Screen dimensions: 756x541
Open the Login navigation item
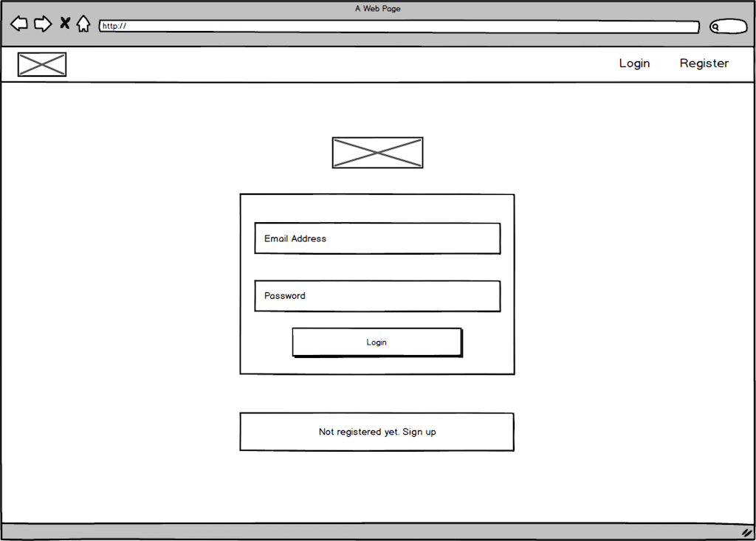pyautogui.click(x=634, y=63)
